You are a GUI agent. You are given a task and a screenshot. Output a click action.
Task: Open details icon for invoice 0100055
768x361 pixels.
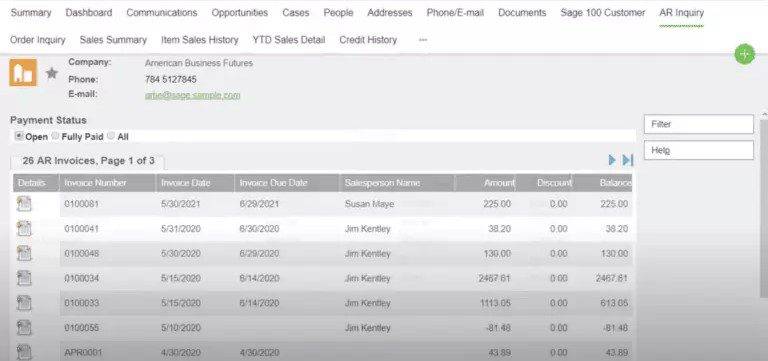24,328
